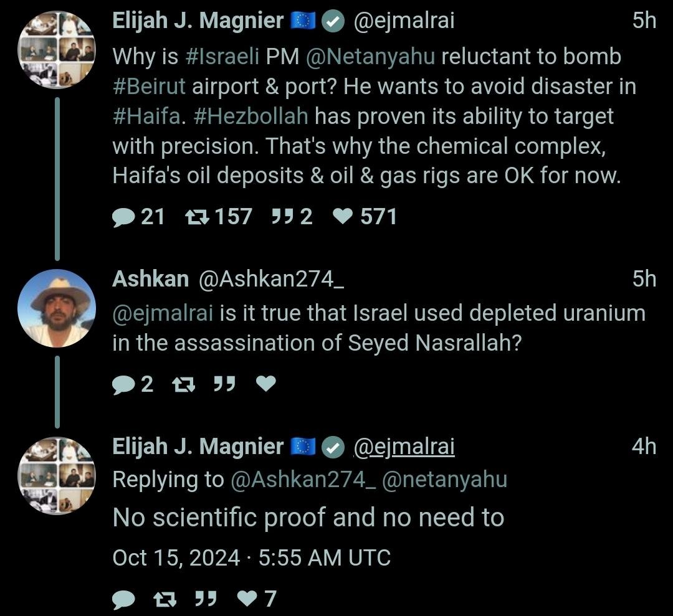Image resolution: width=673 pixels, height=616 pixels.
Task: Quote the 'No scientific proof' tweet
Action: click(x=206, y=599)
